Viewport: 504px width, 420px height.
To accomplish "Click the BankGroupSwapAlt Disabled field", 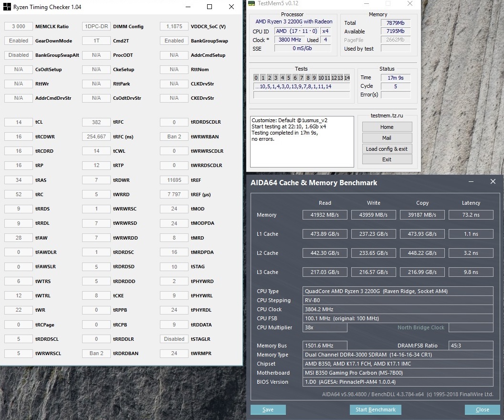I will coord(19,55).
